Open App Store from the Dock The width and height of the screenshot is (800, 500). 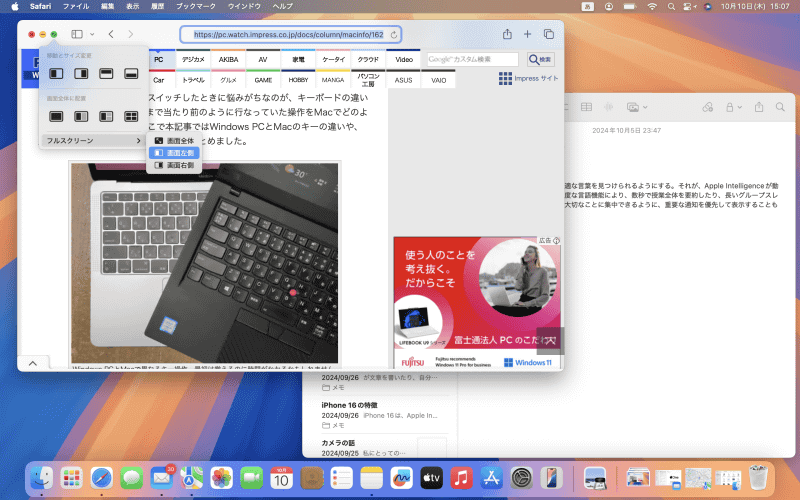point(491,478)
